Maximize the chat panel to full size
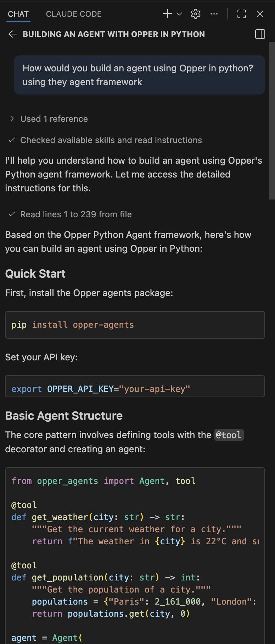 (242, 14)
